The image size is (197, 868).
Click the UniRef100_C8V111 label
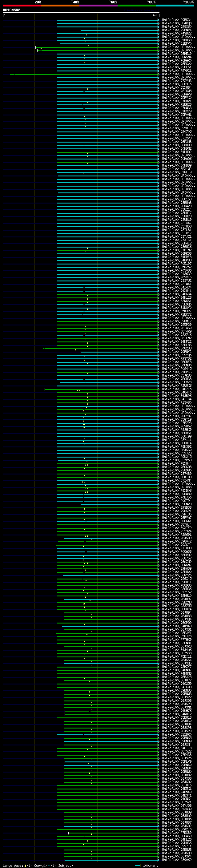point(177,440)
